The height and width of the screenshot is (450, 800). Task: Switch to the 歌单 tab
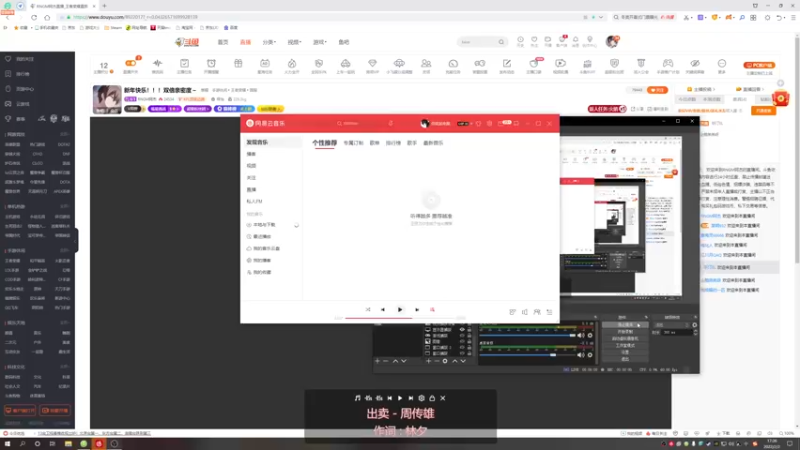click(374, 143)
